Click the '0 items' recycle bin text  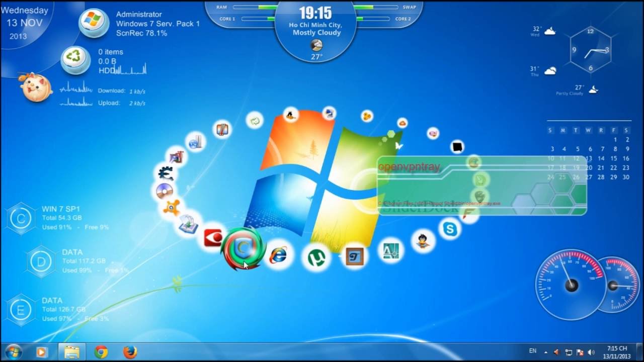click(x=111, y=52)
